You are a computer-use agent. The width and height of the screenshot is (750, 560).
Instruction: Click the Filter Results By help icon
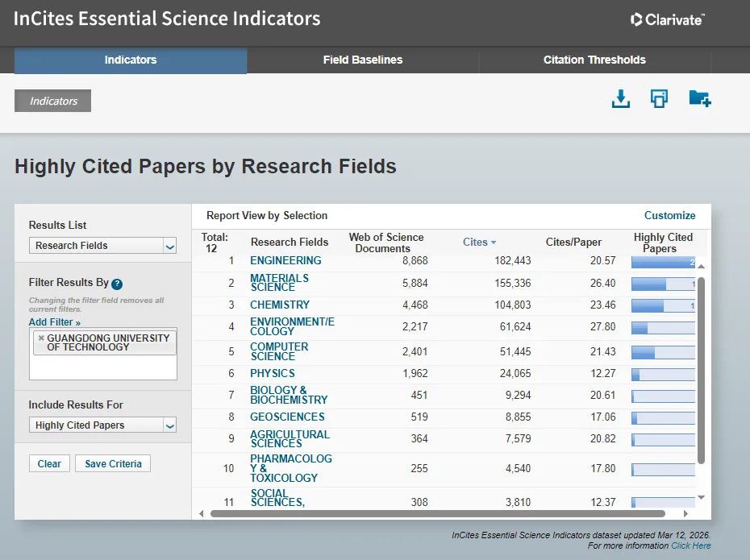click(117, 284)
